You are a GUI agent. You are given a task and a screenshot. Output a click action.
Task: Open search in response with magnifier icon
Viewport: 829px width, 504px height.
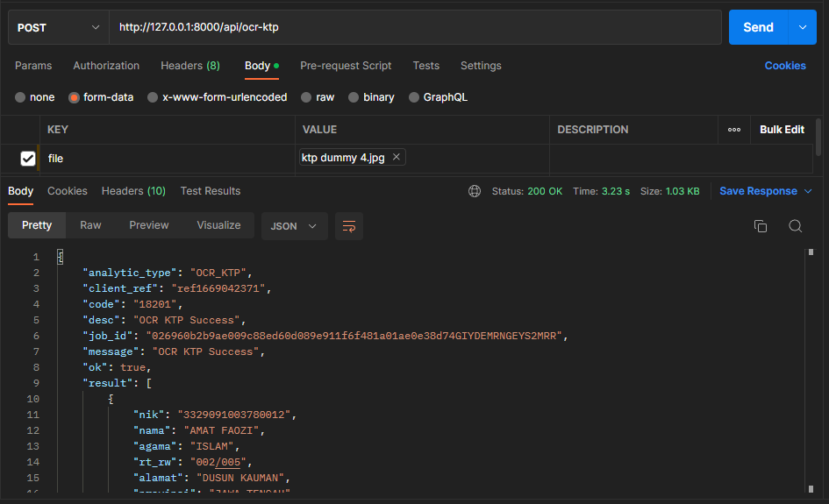(795, 226)
